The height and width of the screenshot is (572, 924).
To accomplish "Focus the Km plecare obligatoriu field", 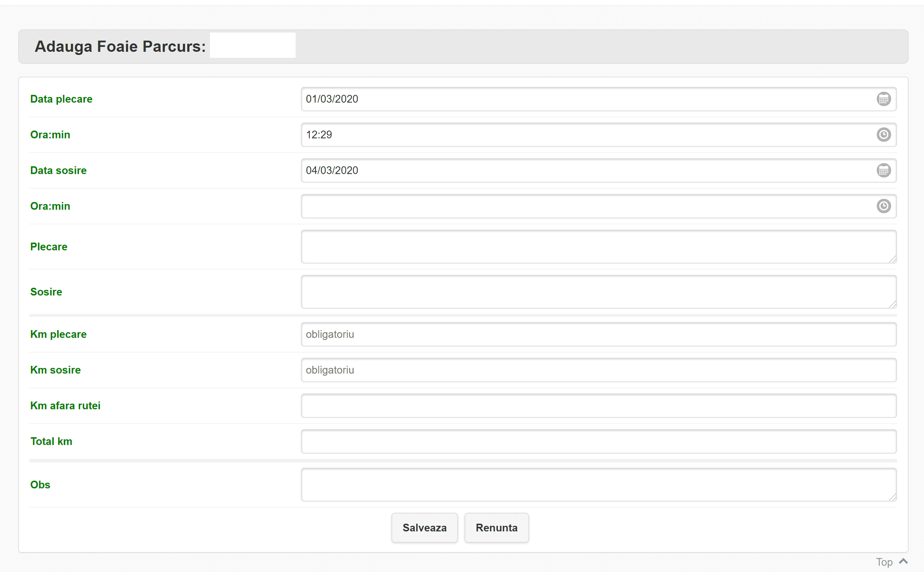I will pyautogui.click(x=599, y=334).
